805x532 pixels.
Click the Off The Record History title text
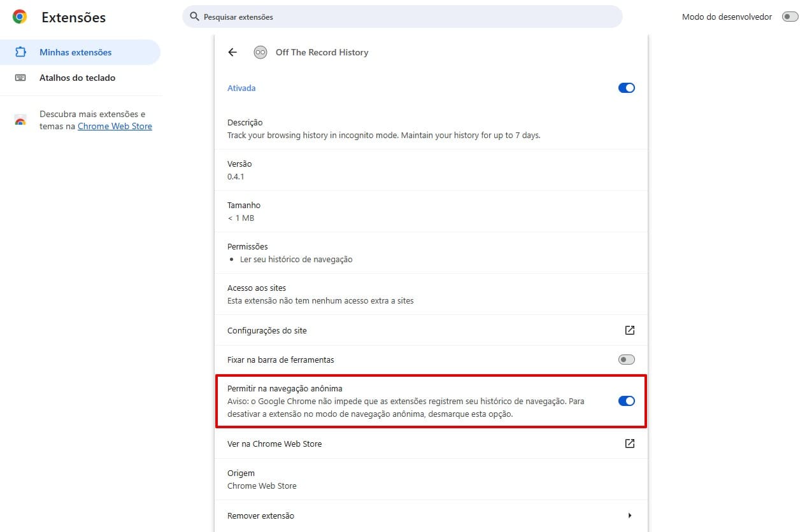[x=322, y=52]
